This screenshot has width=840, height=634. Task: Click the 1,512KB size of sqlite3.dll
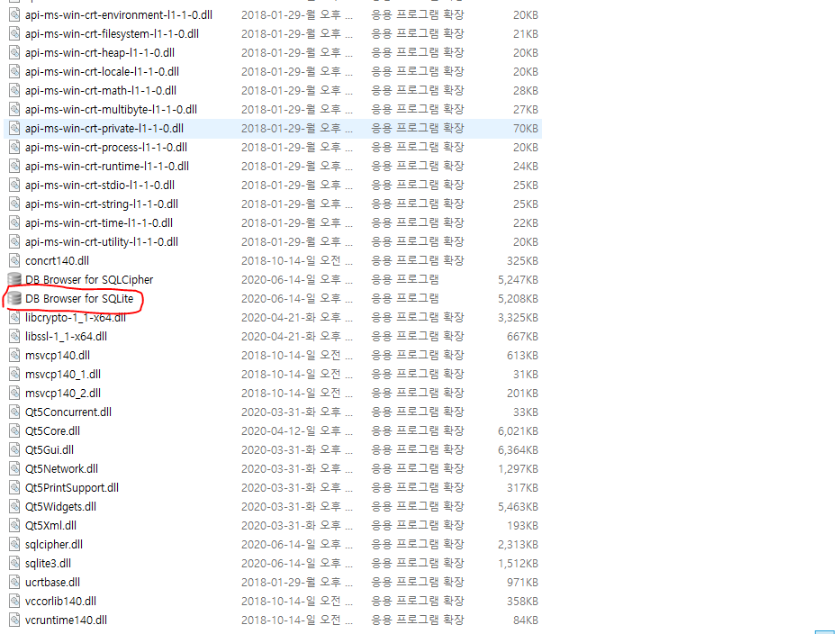(518, 563)
